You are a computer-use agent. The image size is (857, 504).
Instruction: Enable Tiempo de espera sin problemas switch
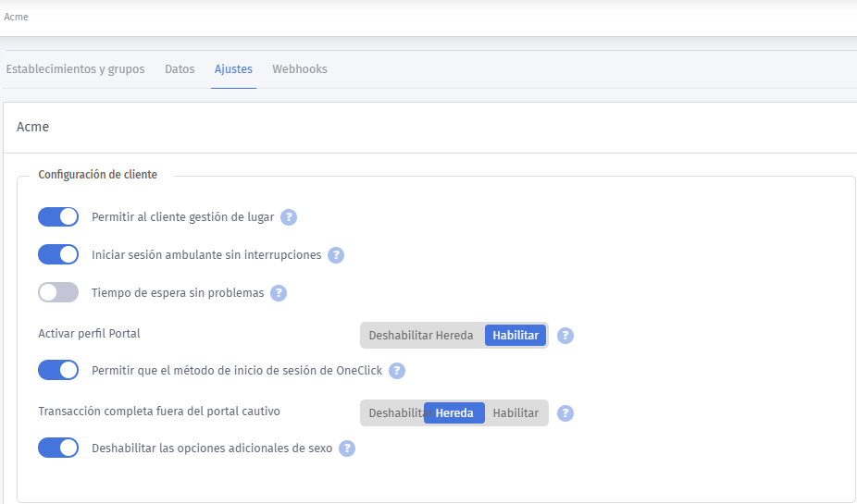(x=58, y=292)
